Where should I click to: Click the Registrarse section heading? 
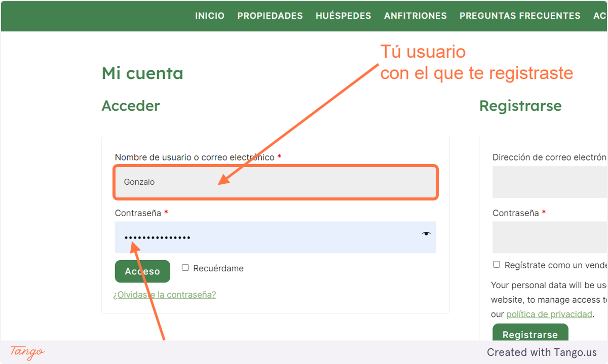click(x=520, y=106)
